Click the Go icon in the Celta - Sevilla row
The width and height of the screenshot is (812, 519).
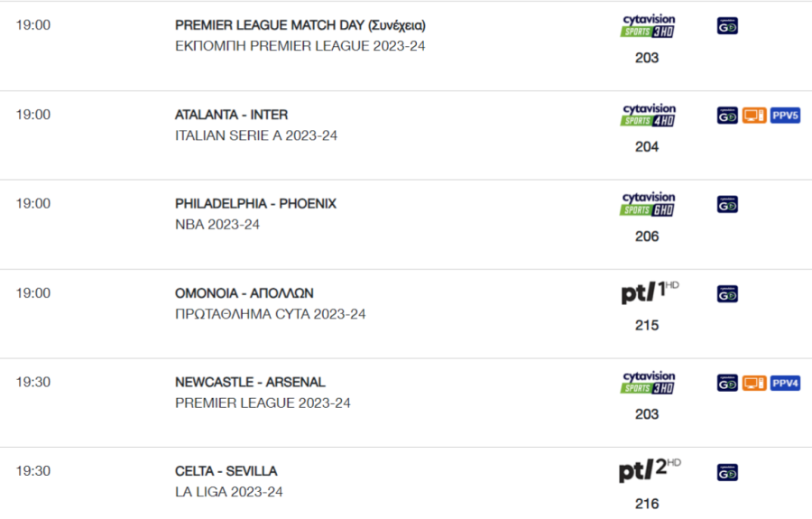click(x=727, y=472)
